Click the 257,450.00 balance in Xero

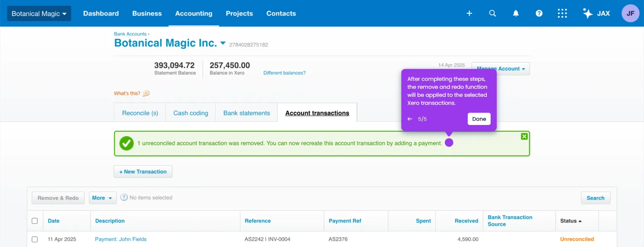(230, 65)
